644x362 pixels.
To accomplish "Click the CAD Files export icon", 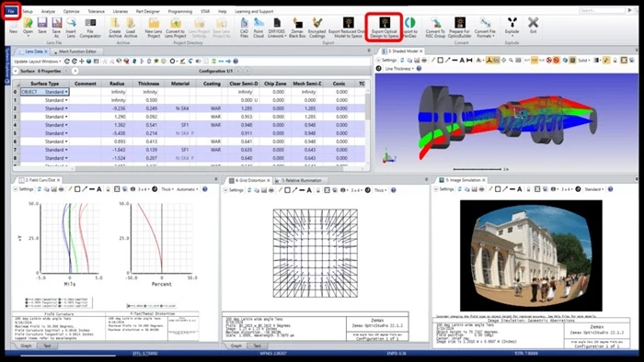I will (244, 27).
